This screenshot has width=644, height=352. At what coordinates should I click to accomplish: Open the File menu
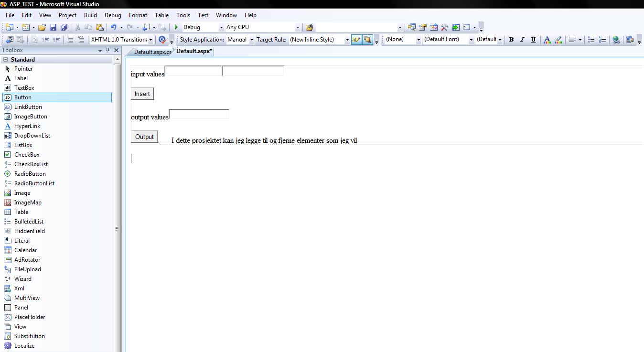[x=10, y=15]
